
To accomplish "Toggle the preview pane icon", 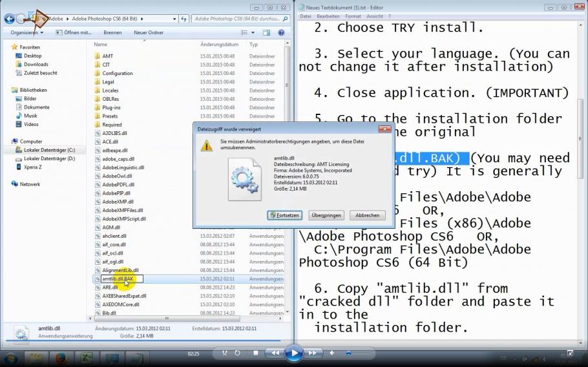I will tap(267, 32).
